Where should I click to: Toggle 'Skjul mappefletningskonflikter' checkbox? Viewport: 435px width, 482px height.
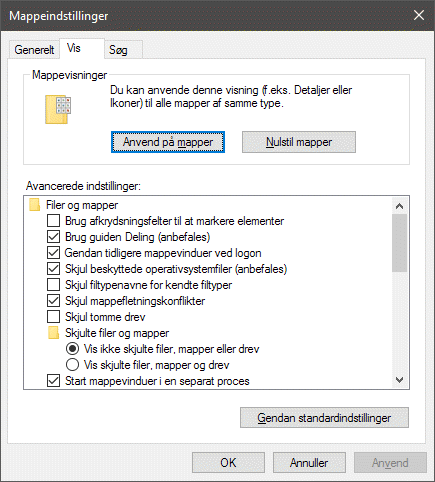[53, 301]
